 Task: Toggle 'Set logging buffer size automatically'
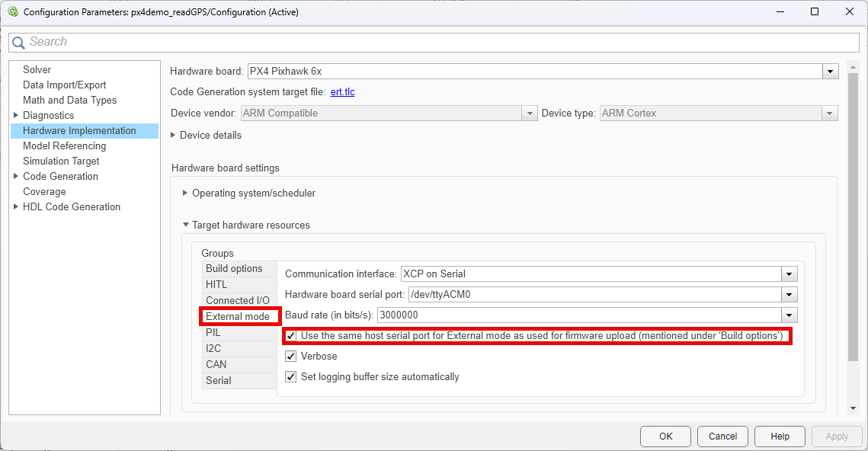pos(290,376)
